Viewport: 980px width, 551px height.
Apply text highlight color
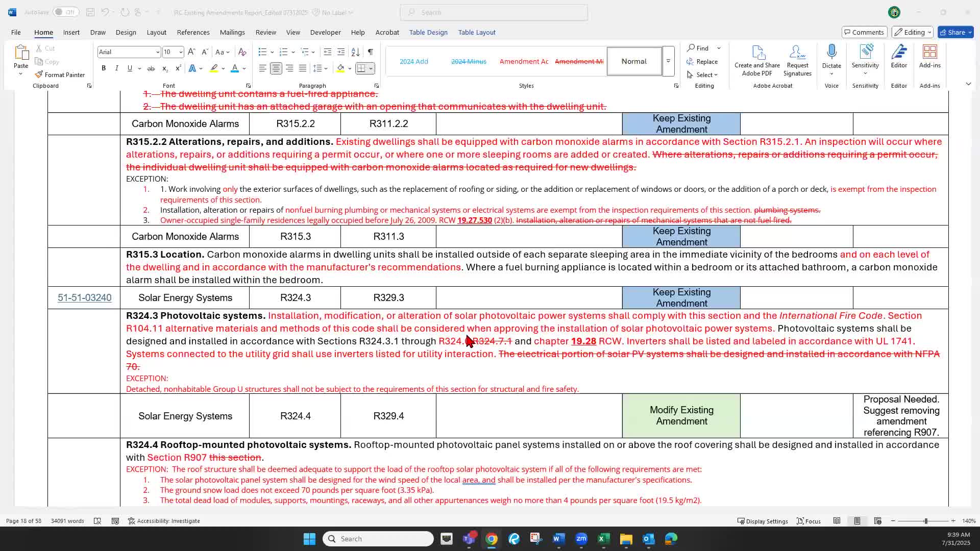[x=214, y=68]
